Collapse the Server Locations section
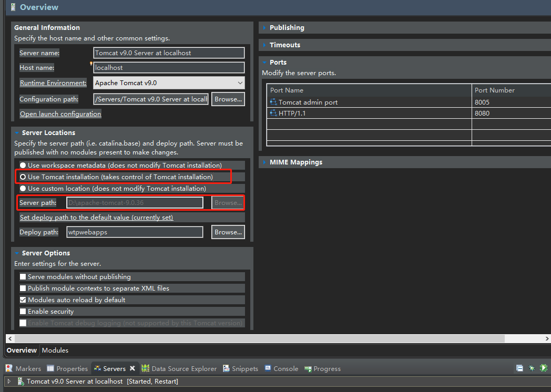Viewport: 551px width, 392px height. pos(16,133)
